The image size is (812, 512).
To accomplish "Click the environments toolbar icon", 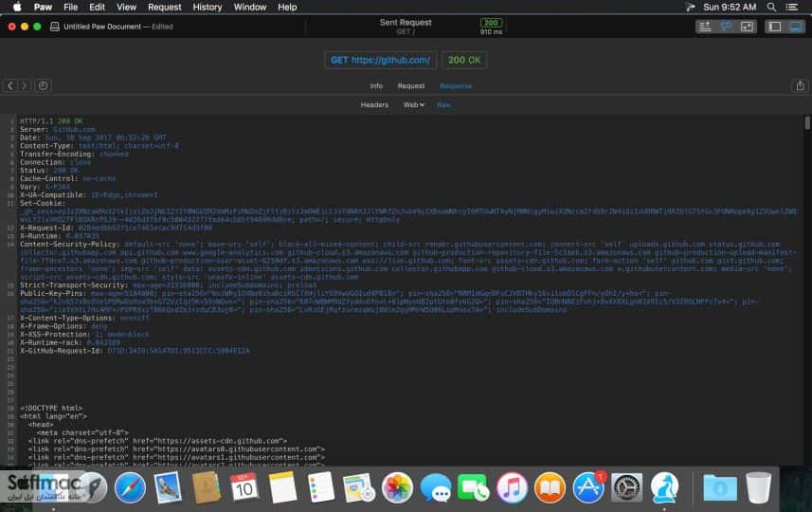I will (x=726, y=27).
